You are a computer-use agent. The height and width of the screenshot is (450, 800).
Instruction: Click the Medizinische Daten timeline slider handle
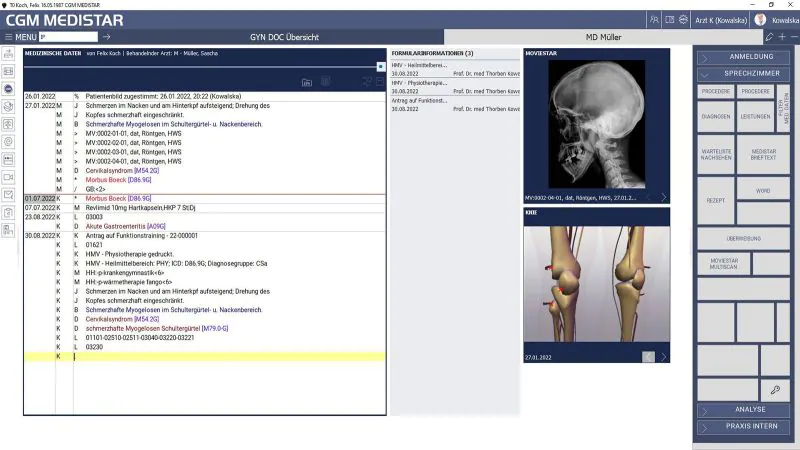click(x=381, y=67)
